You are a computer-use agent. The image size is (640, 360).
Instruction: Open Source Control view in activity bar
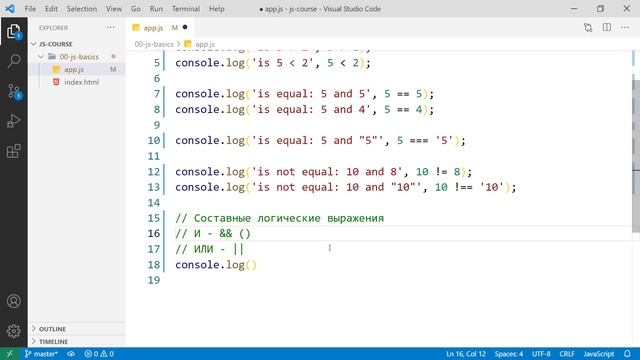(13, 91)
